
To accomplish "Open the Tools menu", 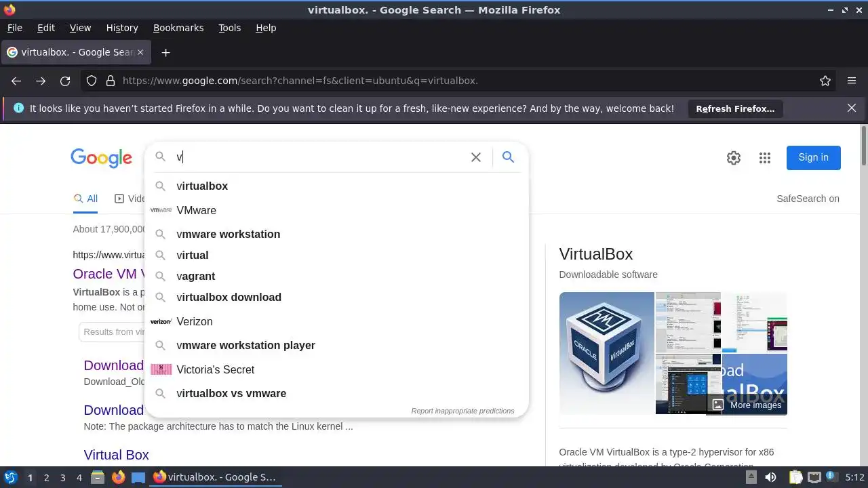I will click(229, 28).
